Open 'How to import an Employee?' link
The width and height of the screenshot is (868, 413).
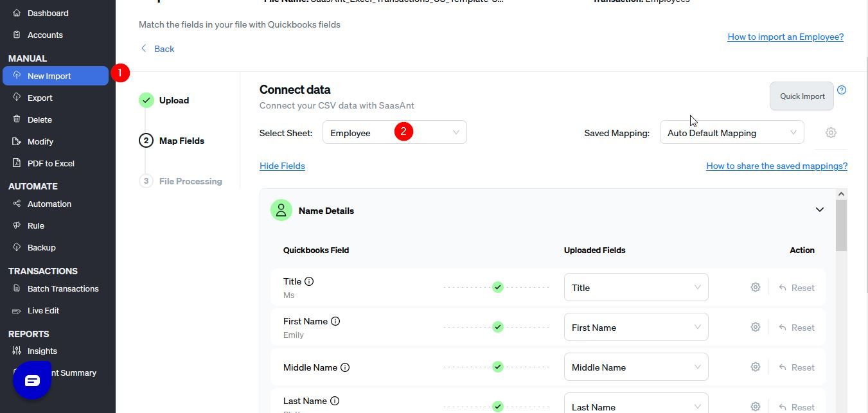point(785,37)
